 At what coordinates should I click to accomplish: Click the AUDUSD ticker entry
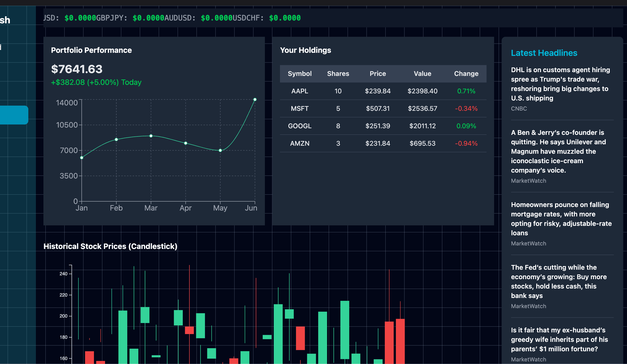point(198,18)
